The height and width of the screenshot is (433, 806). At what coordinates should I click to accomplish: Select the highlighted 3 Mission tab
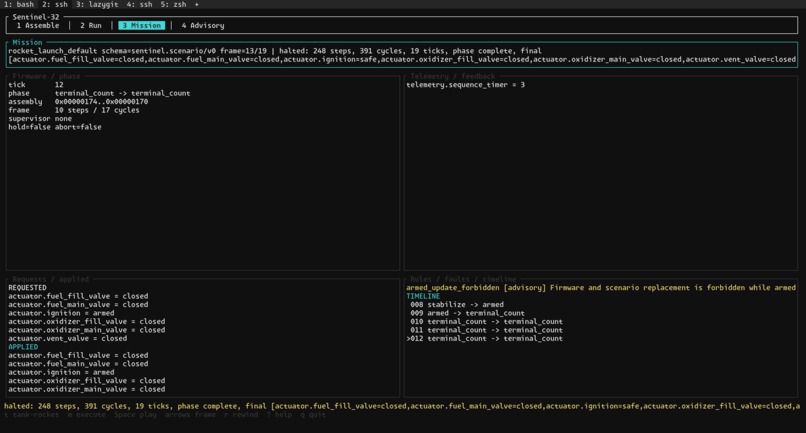click(x=141, y=25)
